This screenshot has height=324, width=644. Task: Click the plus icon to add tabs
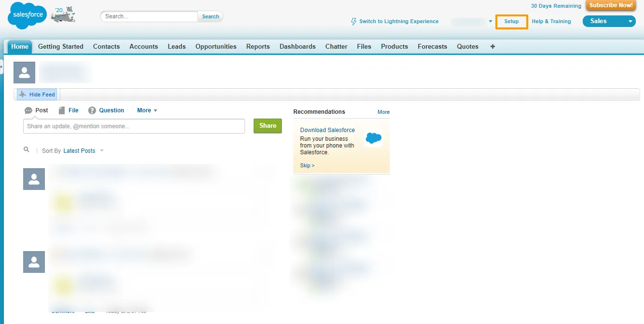point(493,47)
